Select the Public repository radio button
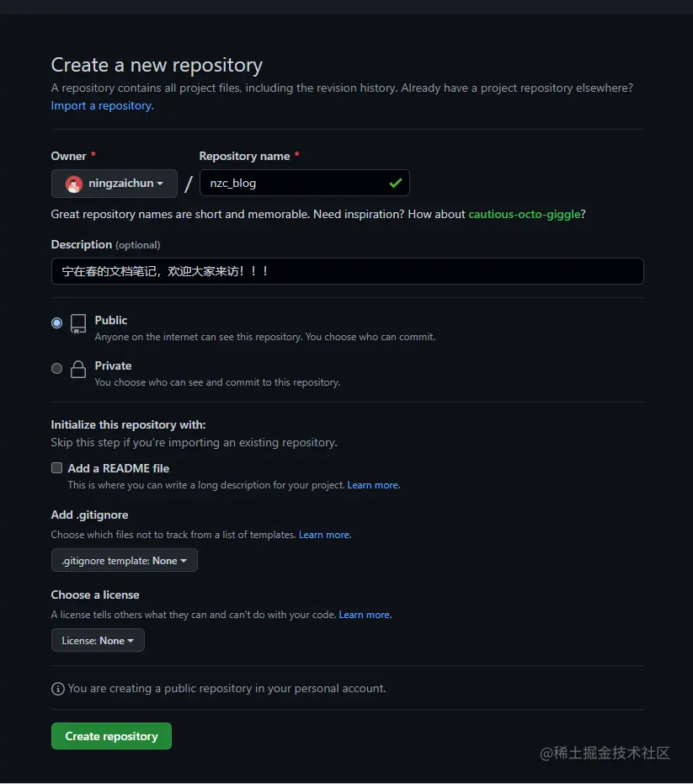The image size is (693, 784). tap(56, 323)
